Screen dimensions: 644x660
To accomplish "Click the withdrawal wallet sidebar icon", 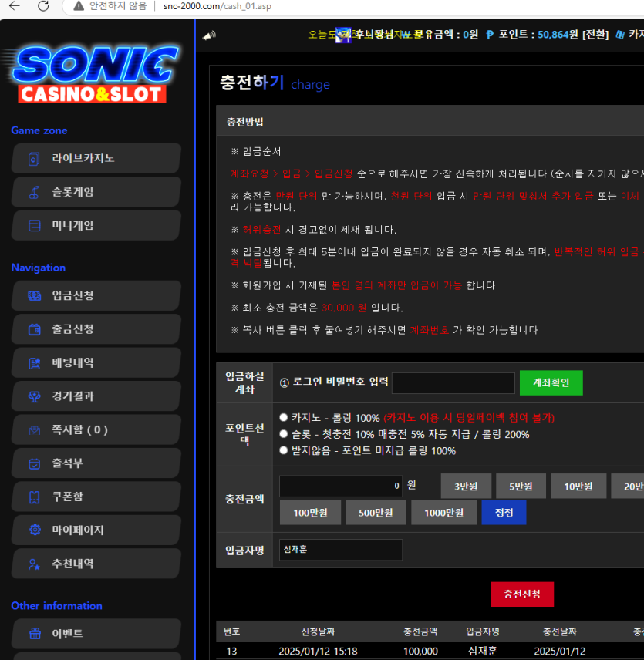I will pos(34,329).
